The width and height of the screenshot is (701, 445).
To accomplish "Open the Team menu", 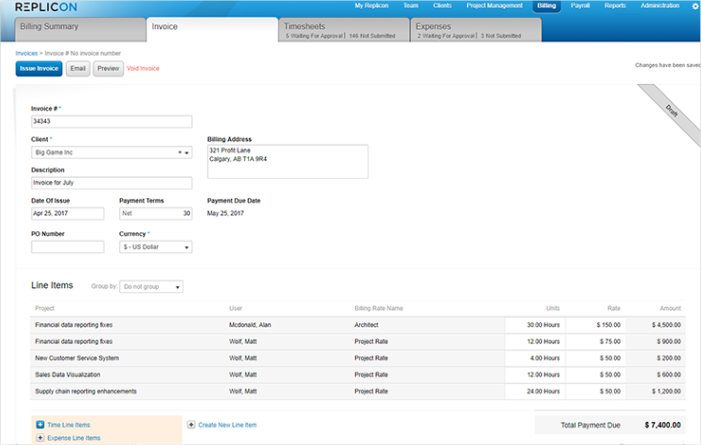I will click(x=410, y=5).
